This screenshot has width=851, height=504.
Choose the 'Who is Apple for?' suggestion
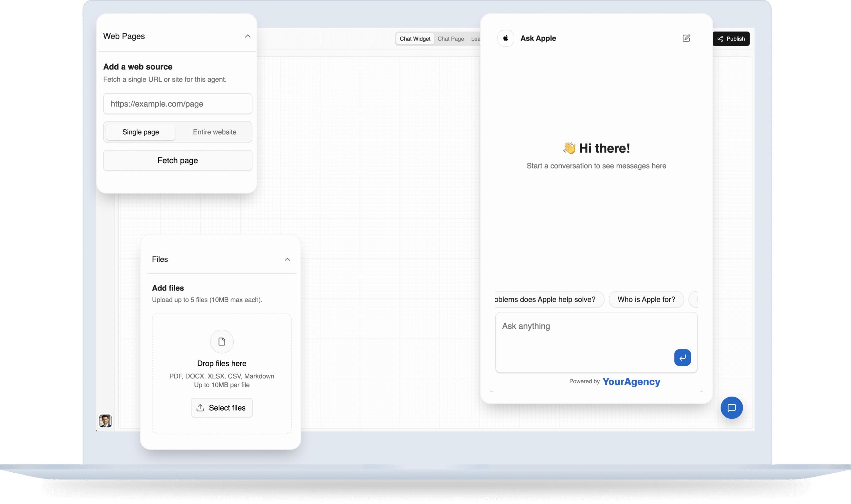pos(646,299)
